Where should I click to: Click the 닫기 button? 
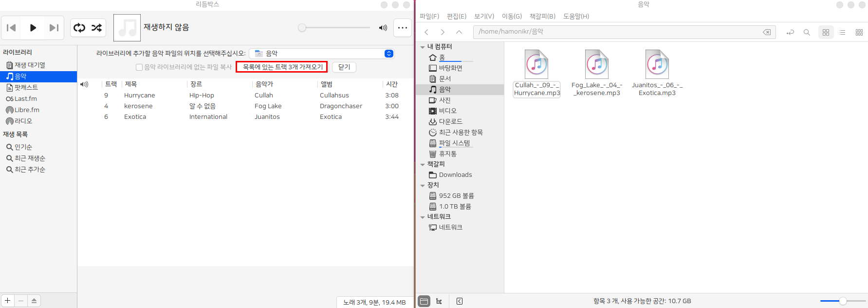pos(344,67)
